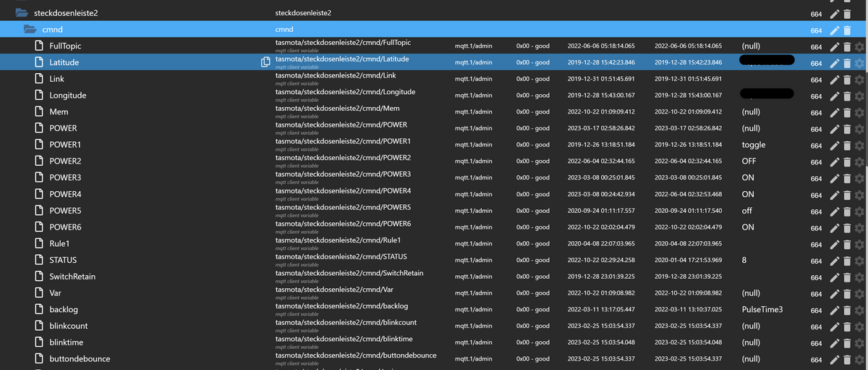
Task: Open gear settings for the Latitude object
Action: coord(859,63)
